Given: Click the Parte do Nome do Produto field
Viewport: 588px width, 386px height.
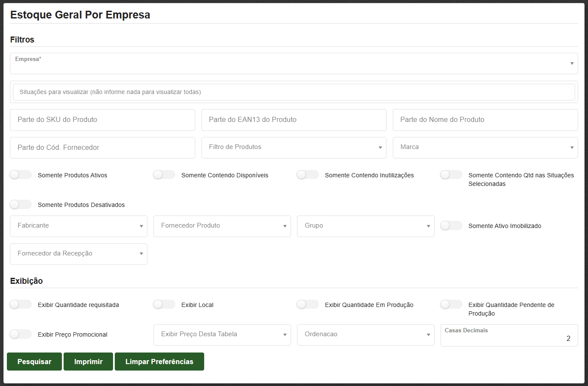Looking at the screenshot, I should point(485,120).
